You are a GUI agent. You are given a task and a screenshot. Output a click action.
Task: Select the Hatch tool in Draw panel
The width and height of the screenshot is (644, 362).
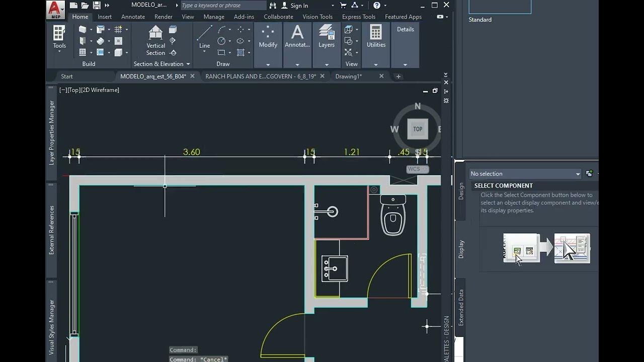point(240,52)
